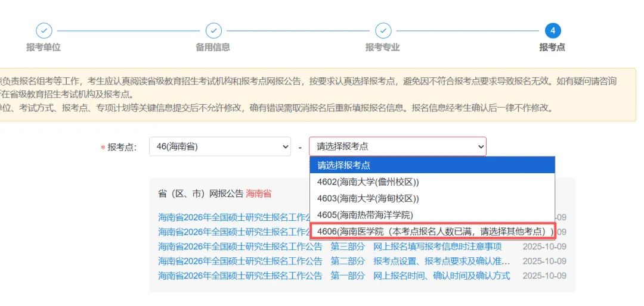Click the 报考点 step label

coord(552,47)
